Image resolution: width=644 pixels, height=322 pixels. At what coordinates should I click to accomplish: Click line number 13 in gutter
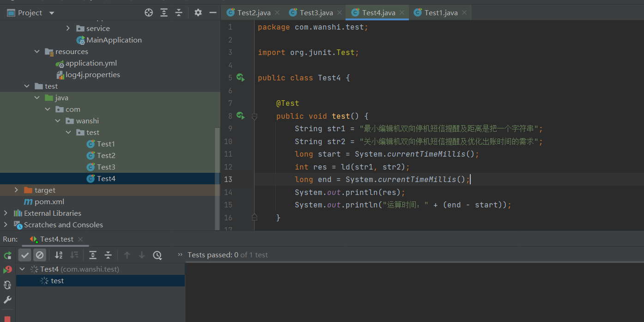click(x=228, y=179)
